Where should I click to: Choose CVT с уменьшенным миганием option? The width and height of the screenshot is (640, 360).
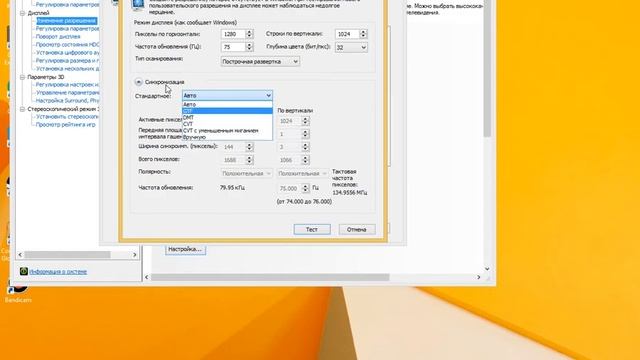[227, 131]
